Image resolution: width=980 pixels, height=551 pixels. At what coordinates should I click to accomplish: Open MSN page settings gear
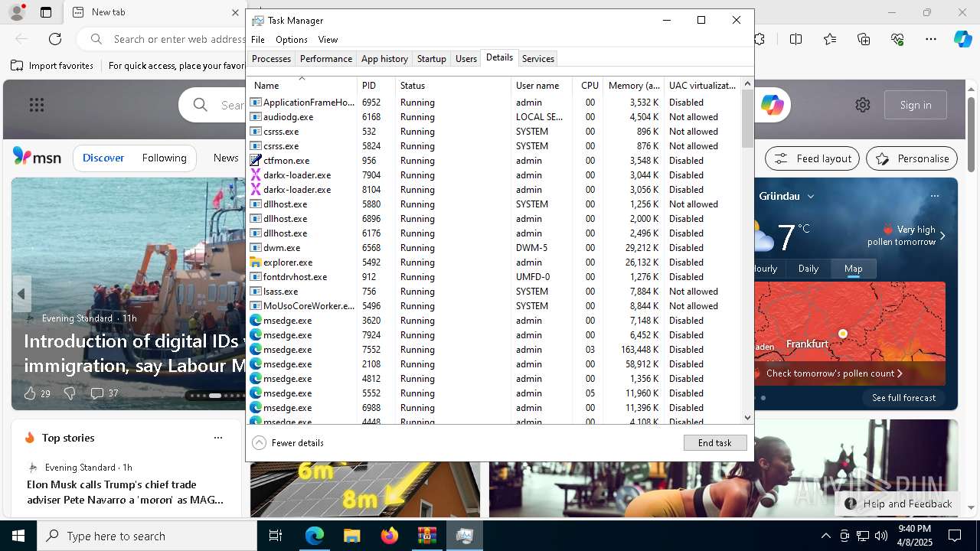pyautogui.click(x=863, y=105)
